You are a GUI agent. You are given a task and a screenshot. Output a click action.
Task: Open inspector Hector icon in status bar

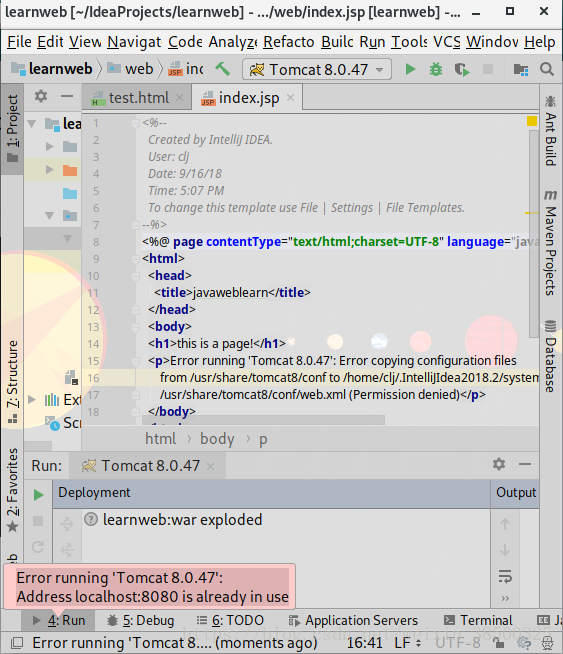click(547, 643)
